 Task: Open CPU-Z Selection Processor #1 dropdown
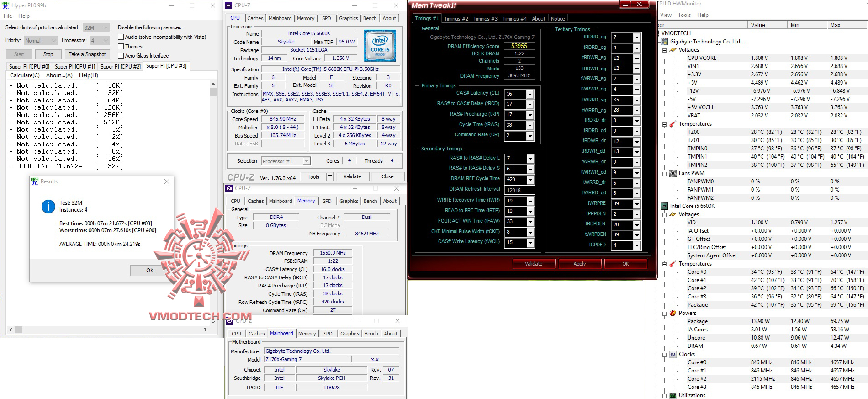pyautogui.click(x=307, y=161)
